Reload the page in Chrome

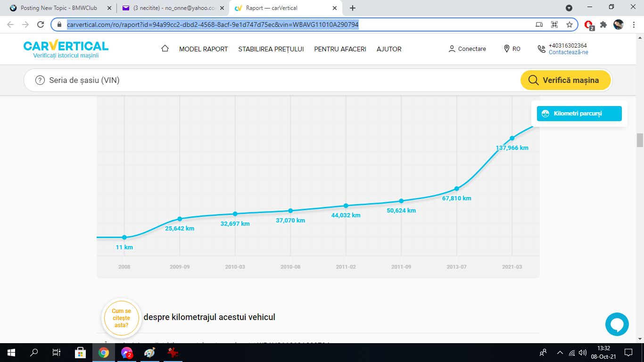41,25
